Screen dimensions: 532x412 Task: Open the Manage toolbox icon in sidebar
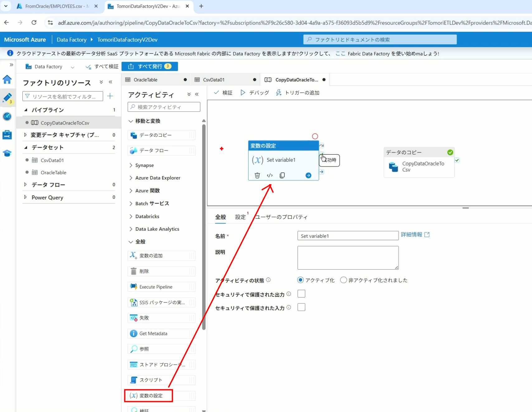7,135
